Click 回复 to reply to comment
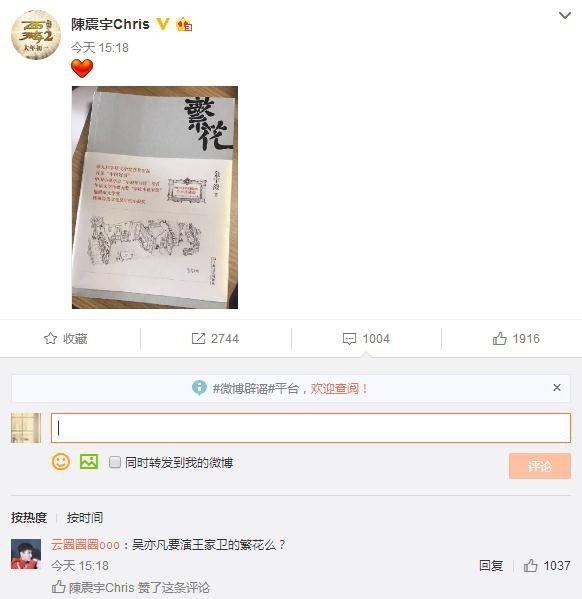This screenshot has width=582, height=599. point(491,566)
